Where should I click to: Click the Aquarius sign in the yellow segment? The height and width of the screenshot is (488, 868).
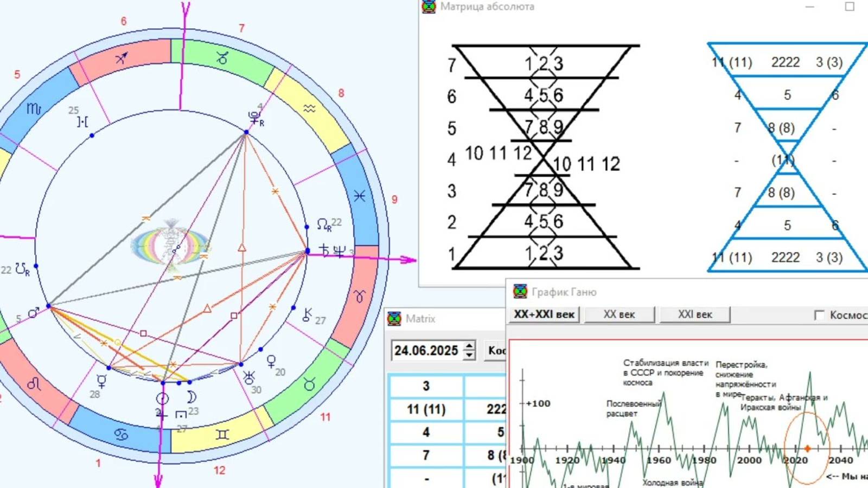coord(309,109)
